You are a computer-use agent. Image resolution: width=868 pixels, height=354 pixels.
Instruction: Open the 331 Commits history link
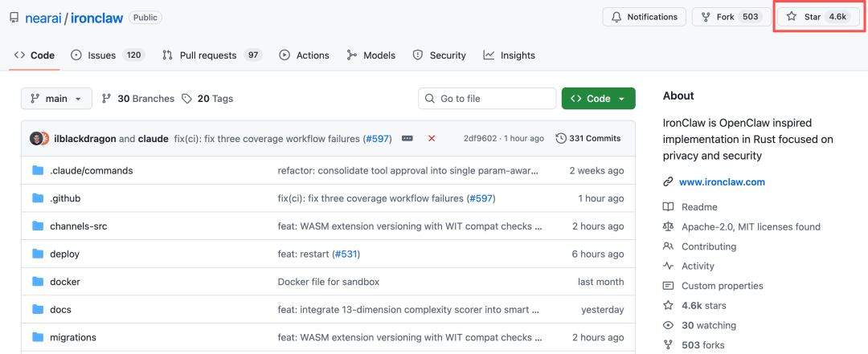tap(588, 138)
